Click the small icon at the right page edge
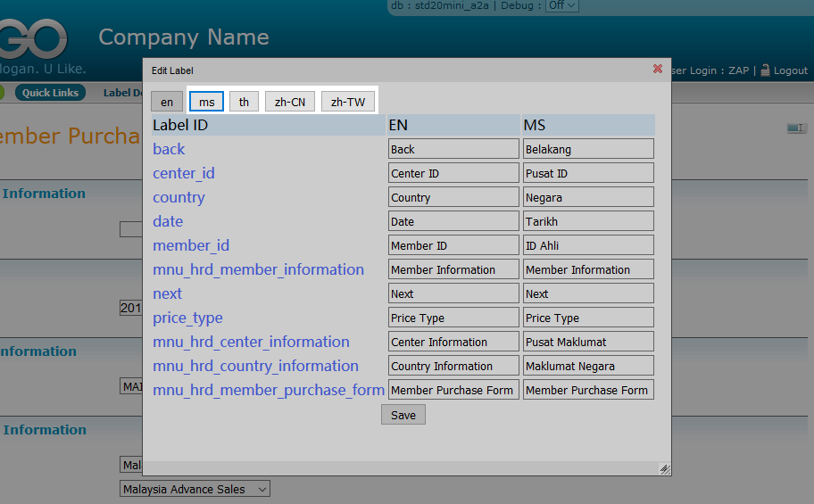Screen dimensions: 814x504 (x=796, y=128)
